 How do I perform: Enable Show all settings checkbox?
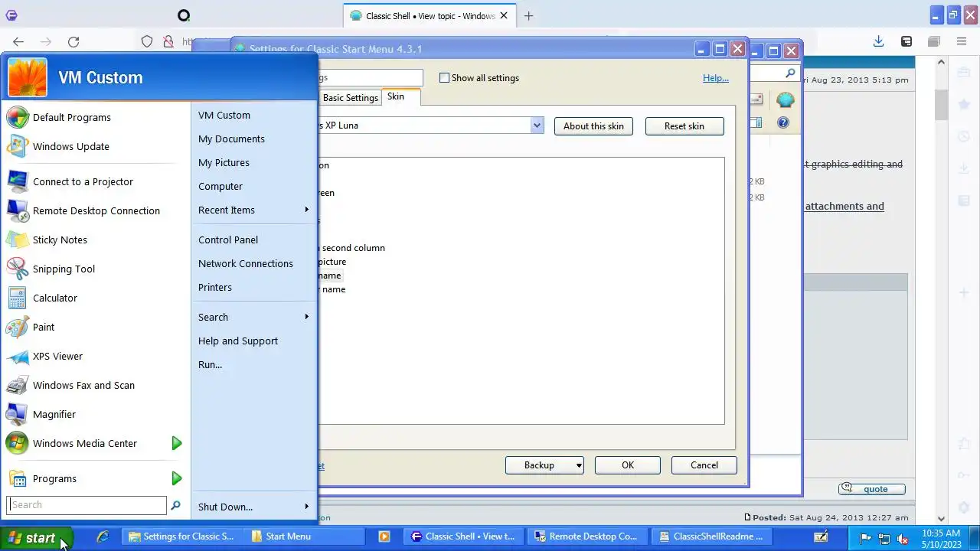tap(444, 78)
